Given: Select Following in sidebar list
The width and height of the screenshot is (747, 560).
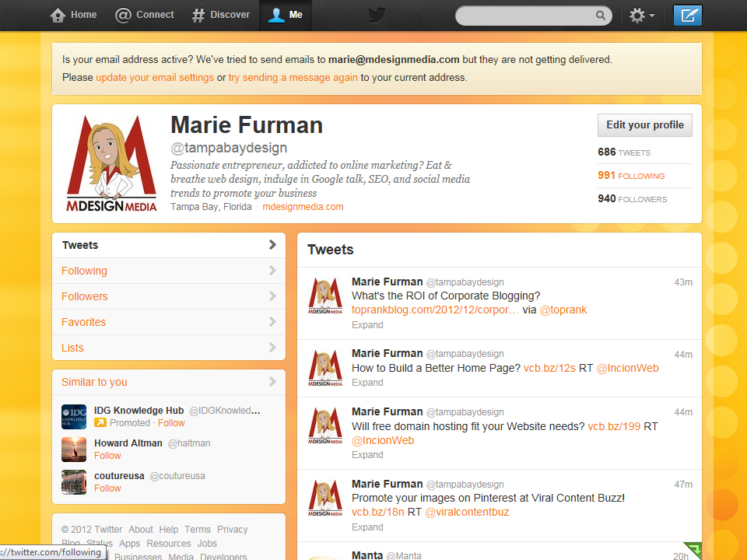Looking at the screenshot, I should click(x=169, y=271).
